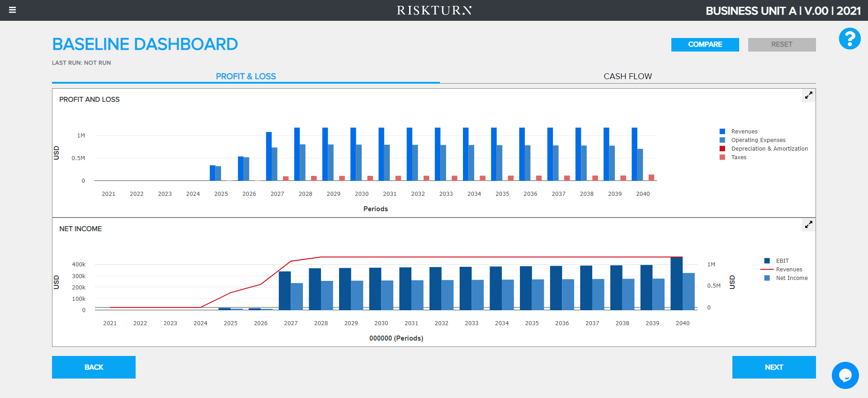868x398 pixels.
Task: Click the EBIT dark blue swatch
Action: tap(767, 261)
